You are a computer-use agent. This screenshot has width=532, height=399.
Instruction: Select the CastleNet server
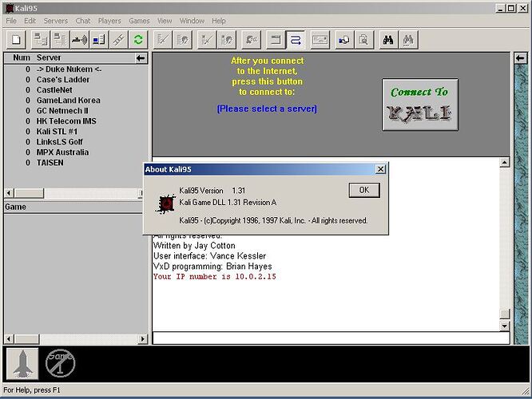coord(54,90)
